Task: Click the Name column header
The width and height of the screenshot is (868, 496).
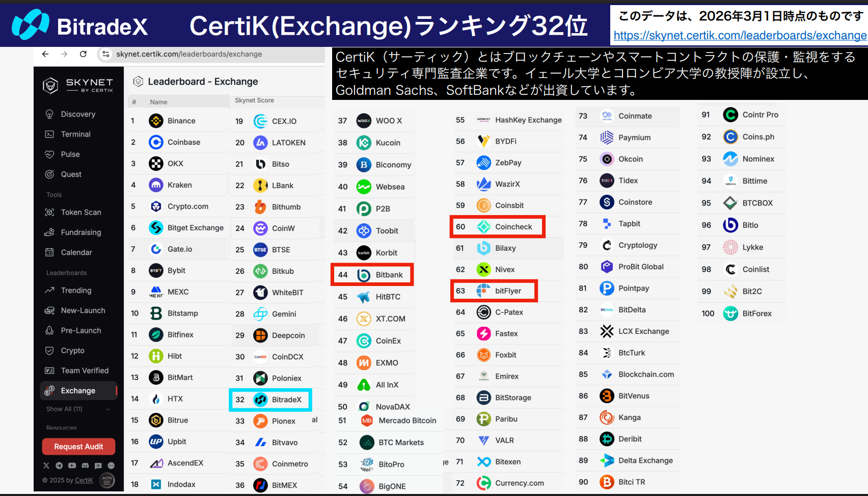Action: (x=158, y=102)
